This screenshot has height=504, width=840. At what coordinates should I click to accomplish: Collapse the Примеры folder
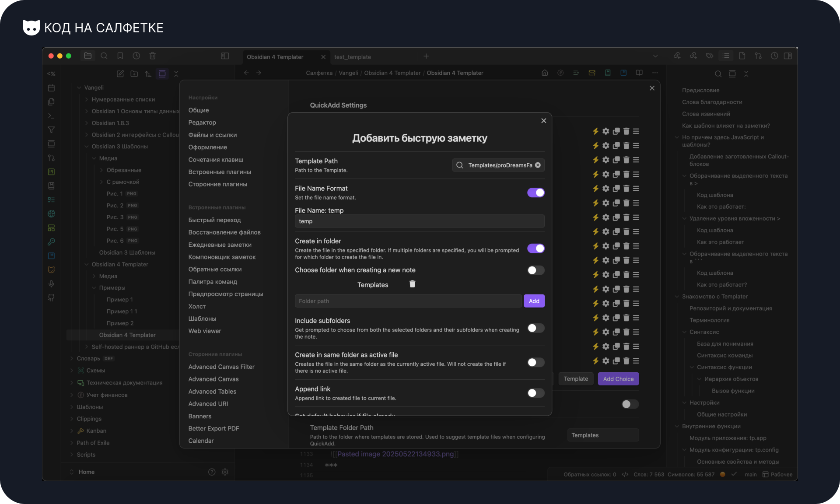(94, 288)
